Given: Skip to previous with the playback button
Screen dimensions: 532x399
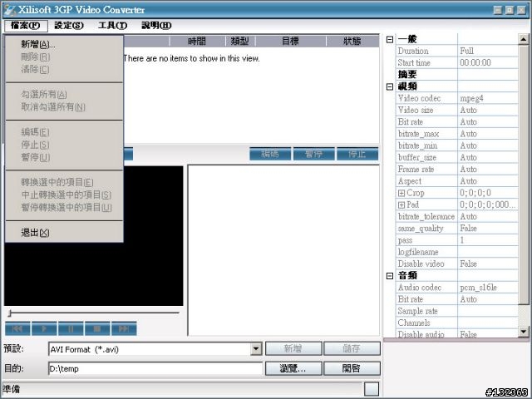Looking at the screenshot, I should click(x=17, y=328).
